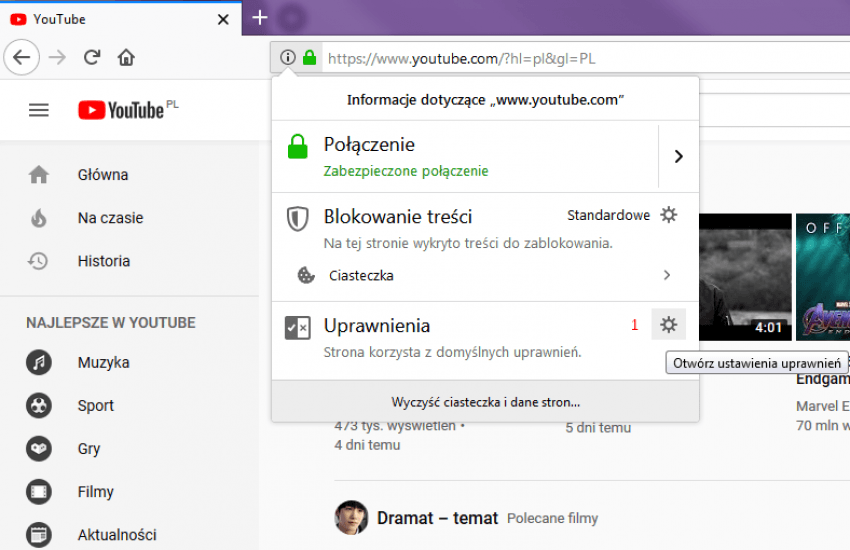Close the YouTube tab
Screen dimensions: 850x550
(x=223, y=20)
